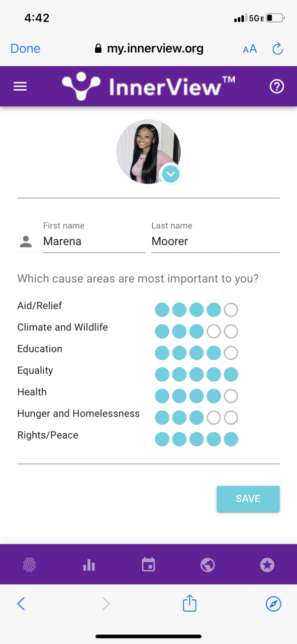This screenshot has width=297, height=644.
Task: Set Health rating to the first circle
Action: coord(162,396)
